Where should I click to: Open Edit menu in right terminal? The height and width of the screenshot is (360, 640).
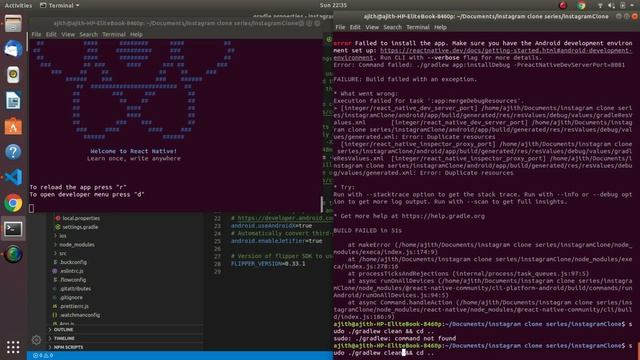pyautogui.click(x=355, y=27)
